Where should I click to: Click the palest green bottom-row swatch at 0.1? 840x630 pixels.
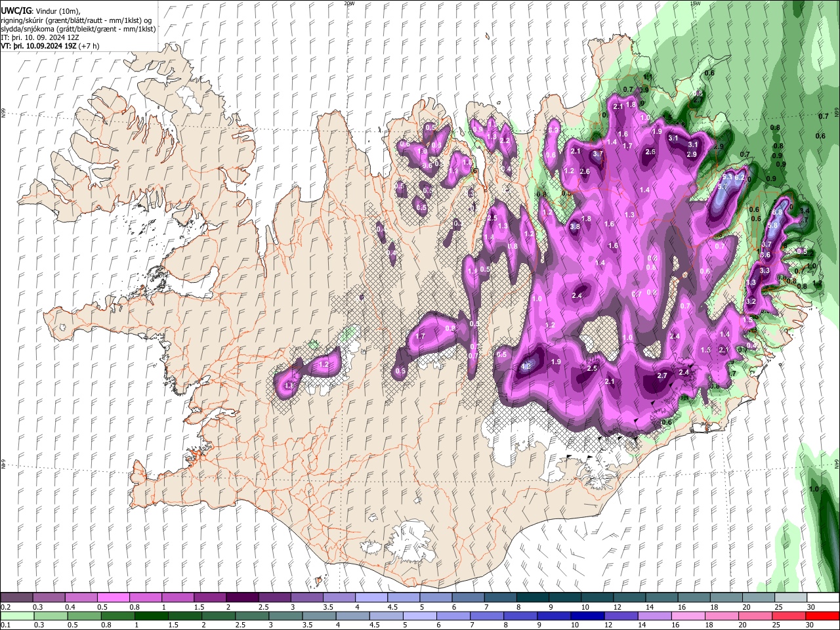pos(16,616)
